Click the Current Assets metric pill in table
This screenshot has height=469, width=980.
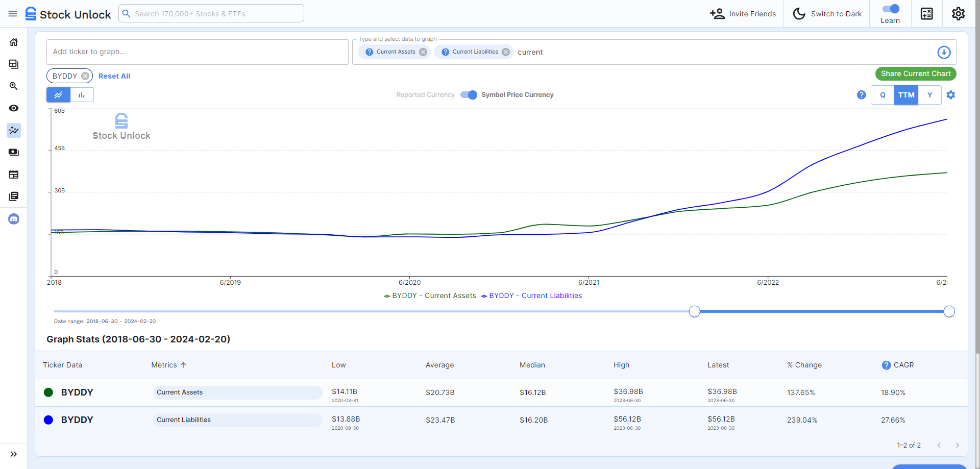pos(237,392)
